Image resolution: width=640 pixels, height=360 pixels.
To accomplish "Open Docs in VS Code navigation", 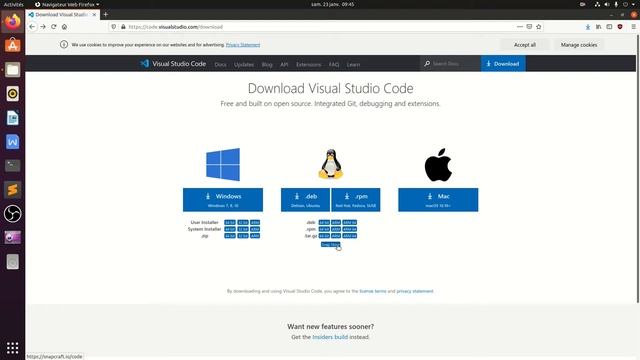I will [220, 64].
